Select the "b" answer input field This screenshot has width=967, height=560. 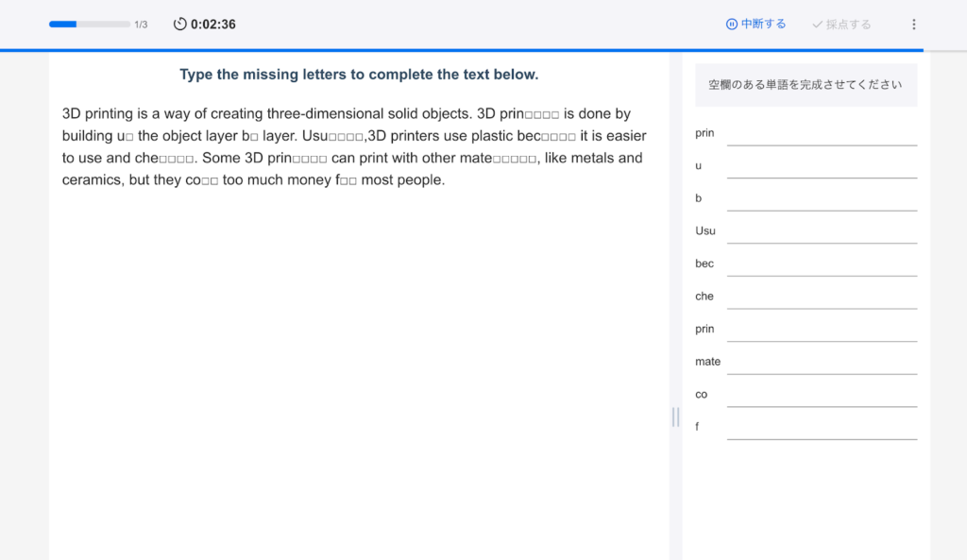click(x=822, y=199)
